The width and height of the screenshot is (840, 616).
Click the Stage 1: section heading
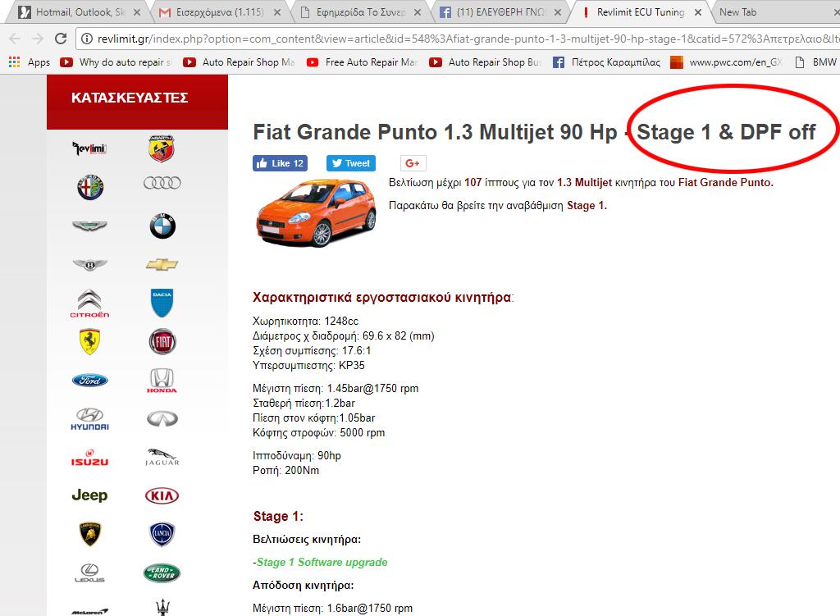[278, 517]
